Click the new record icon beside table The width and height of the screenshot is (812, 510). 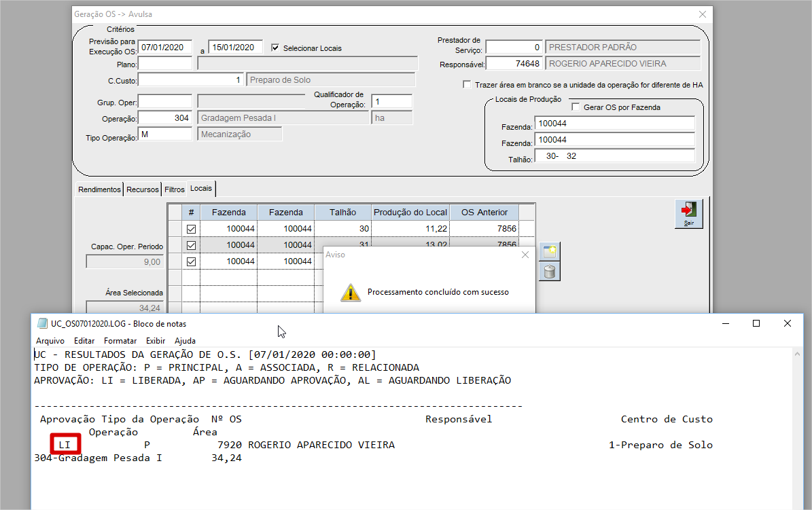550,252
